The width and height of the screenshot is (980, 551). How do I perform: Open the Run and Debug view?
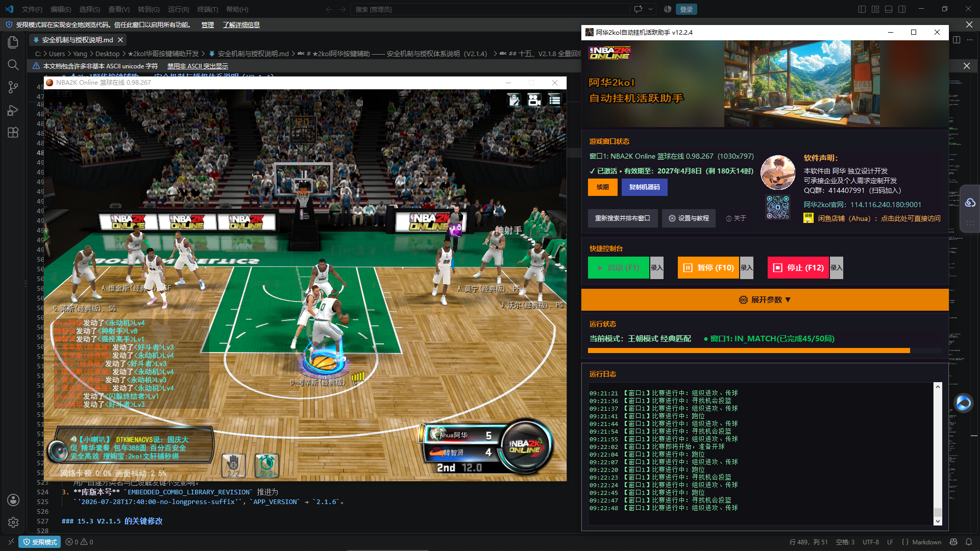point(13,110)
